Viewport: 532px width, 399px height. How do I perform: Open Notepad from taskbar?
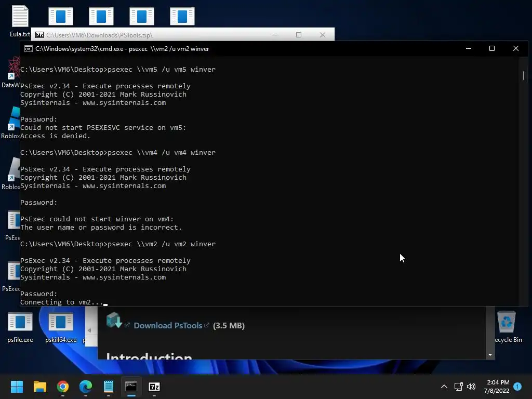click(109, 387)
